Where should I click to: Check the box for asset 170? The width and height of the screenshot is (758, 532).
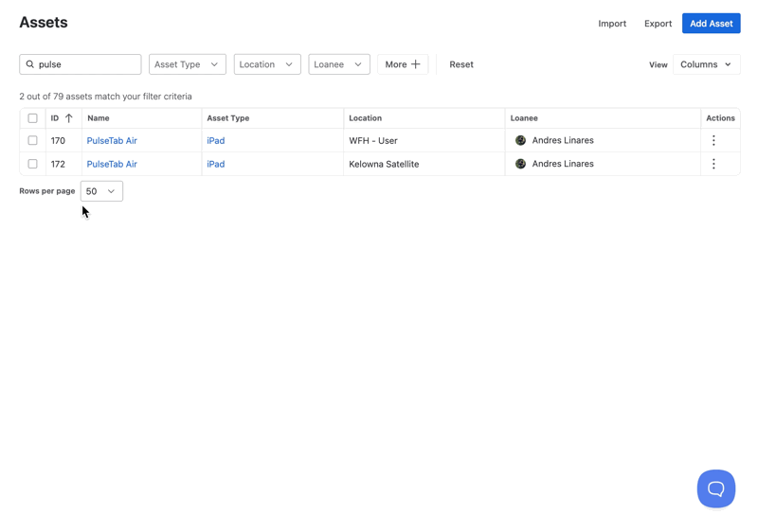tap(32, 140)
